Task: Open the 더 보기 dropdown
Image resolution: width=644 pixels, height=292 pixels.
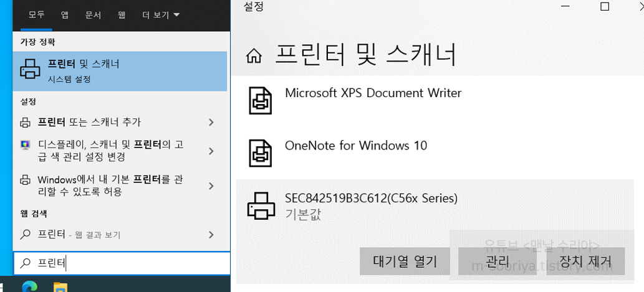Action: tap(161, 15)
